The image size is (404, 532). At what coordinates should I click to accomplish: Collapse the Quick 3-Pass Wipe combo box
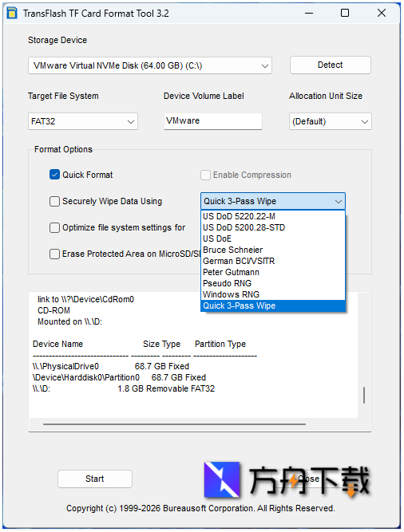click(273, 201)
